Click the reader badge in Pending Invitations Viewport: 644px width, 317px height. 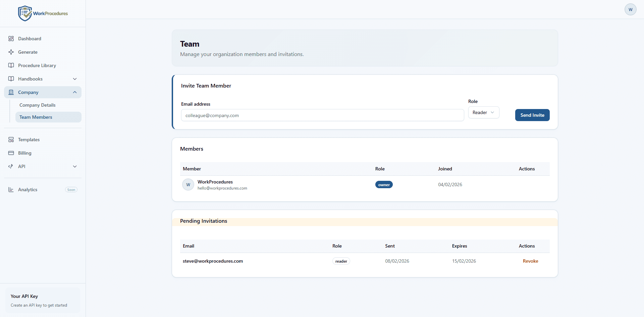tap(341, 261)
